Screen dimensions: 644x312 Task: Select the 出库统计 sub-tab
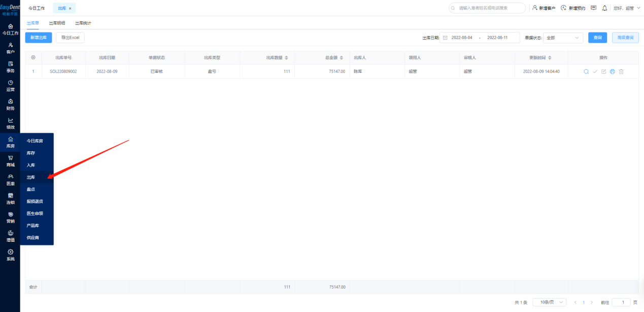(x=83, y=23)
